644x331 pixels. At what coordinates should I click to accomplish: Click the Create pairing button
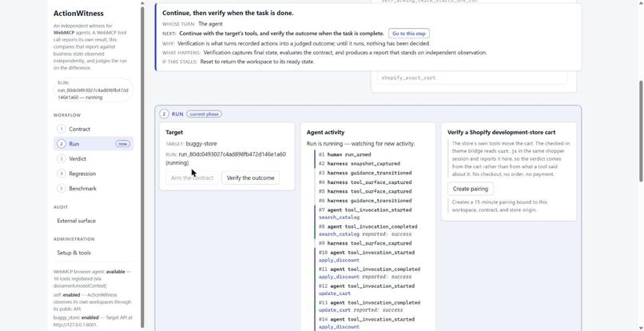coord(471,189)
